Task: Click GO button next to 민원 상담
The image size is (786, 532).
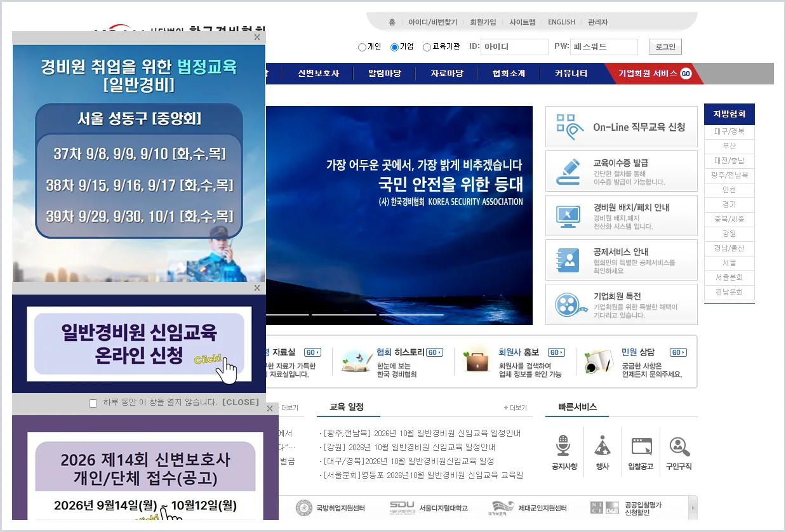Action: (x=678, y=352)
